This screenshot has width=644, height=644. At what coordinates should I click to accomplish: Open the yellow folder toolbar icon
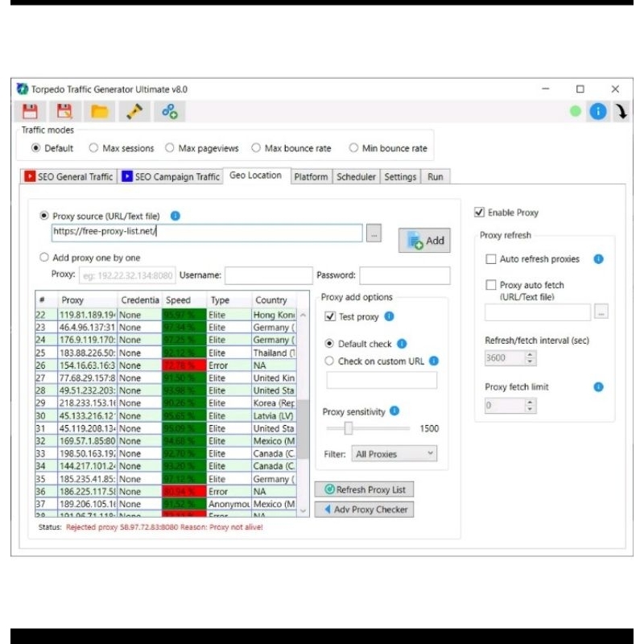click(x=100, y=112)
